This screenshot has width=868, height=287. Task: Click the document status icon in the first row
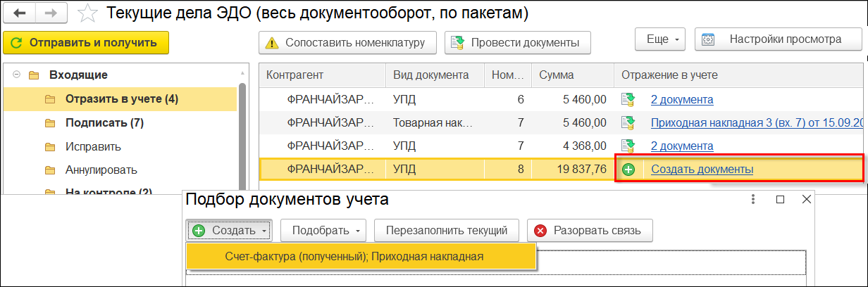pos(628,99)
